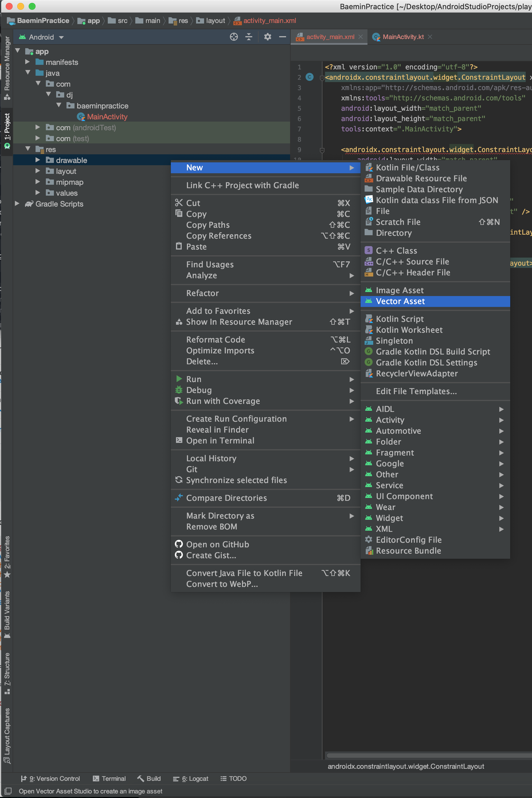The image size is (532, 798).
Task: Expand Gradle Scripts node
Action: pyautogui.click(x=17, y=204)
